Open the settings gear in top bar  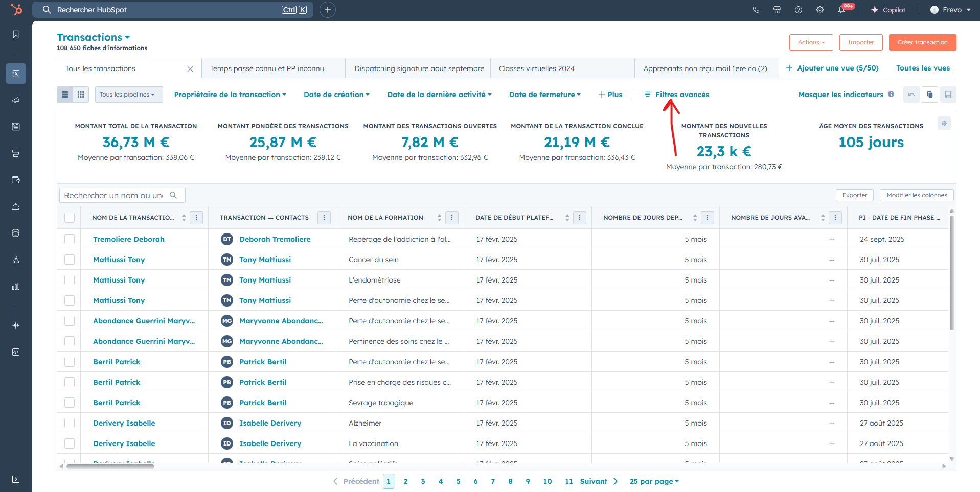[x=820, y=10]
